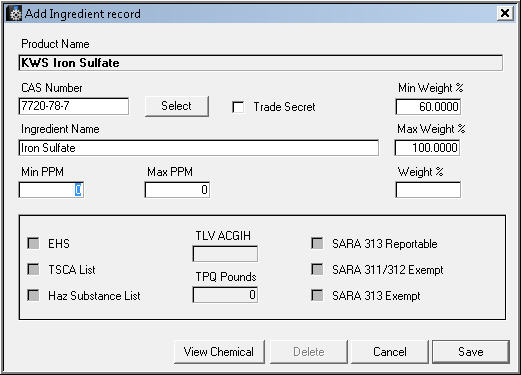Toggle SARA 313 Exempt checkbox

[317, 295]
